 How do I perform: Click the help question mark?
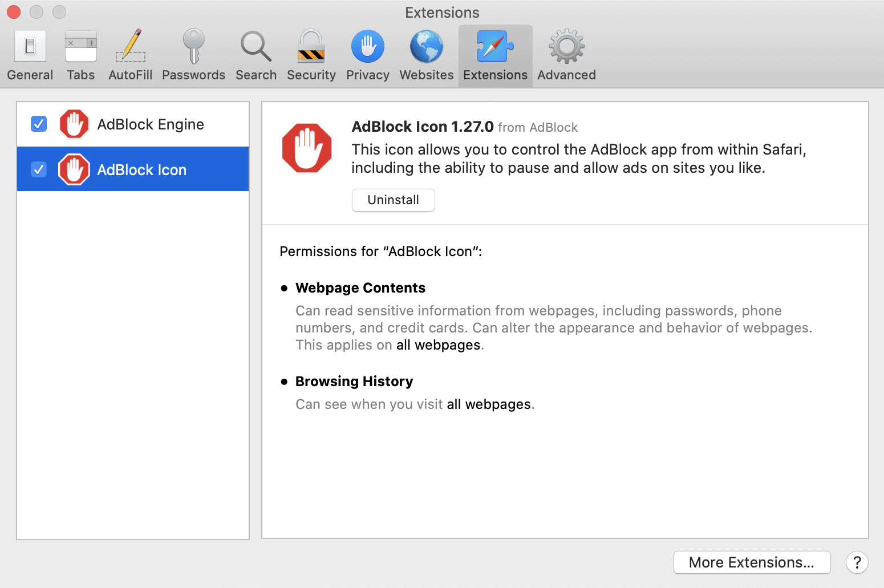[x=857, y=562]
